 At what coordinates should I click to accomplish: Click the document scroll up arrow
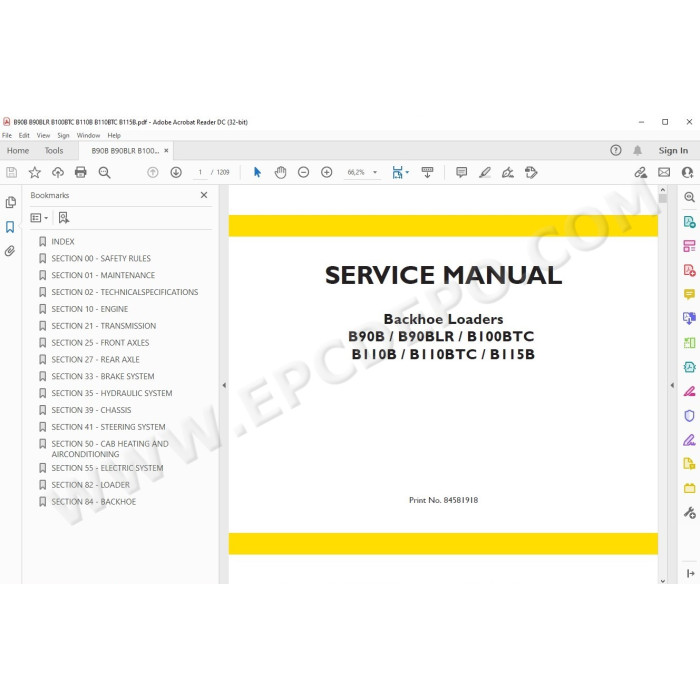click(x=663, y=189)
